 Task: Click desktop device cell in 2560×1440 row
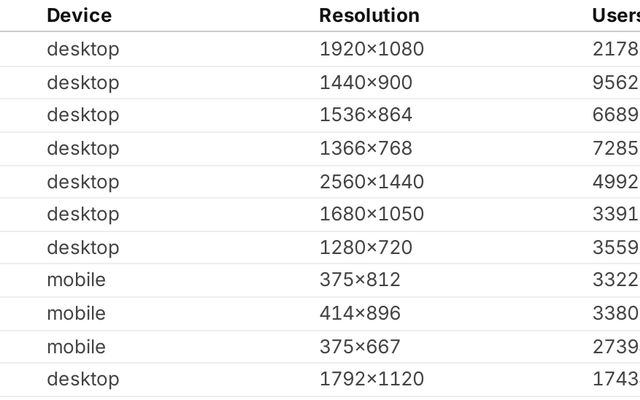coord(82,181)
